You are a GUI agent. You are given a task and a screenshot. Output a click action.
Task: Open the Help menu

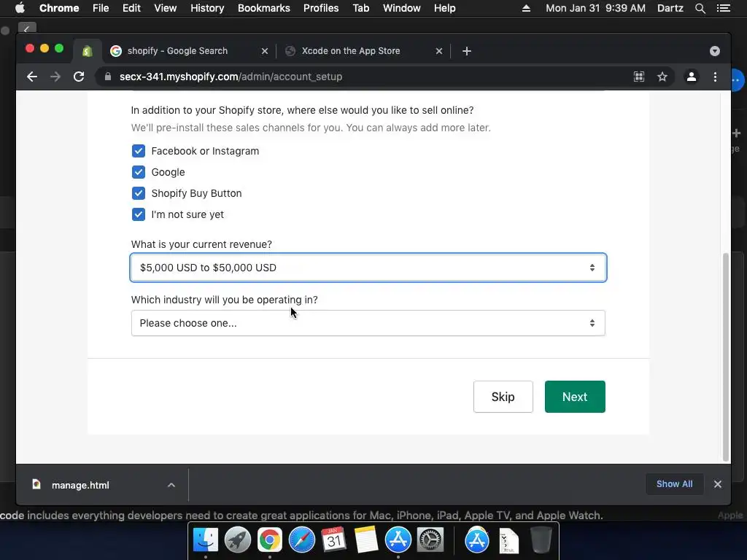pos(444,8)
